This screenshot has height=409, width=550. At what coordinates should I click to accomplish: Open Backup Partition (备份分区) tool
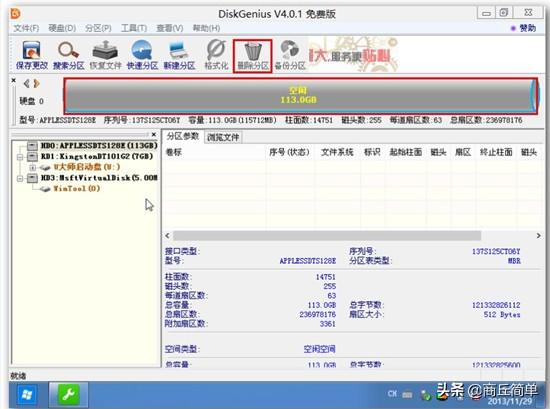coord(290,55)
